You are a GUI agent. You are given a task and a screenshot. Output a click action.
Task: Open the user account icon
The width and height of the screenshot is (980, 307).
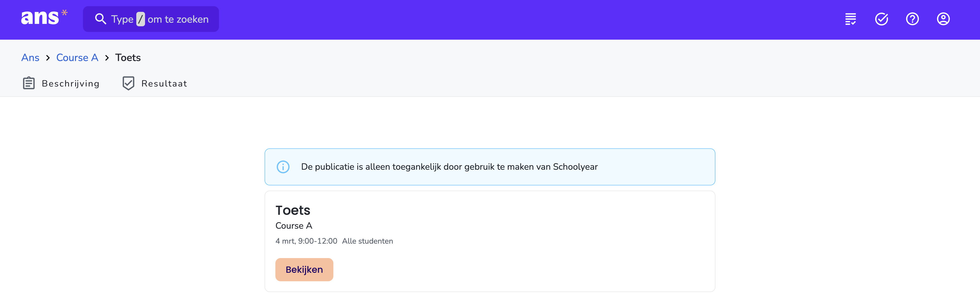pyautogui.click(x=943, y=19)
